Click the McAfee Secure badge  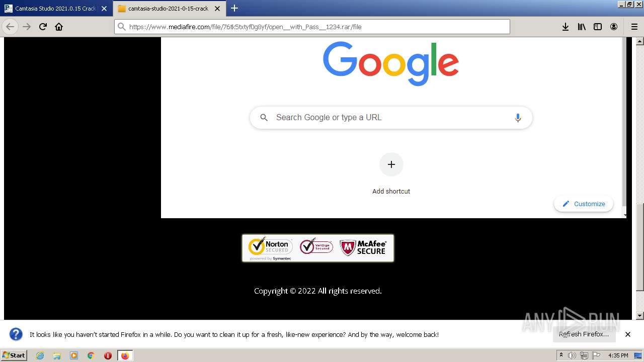363,247
